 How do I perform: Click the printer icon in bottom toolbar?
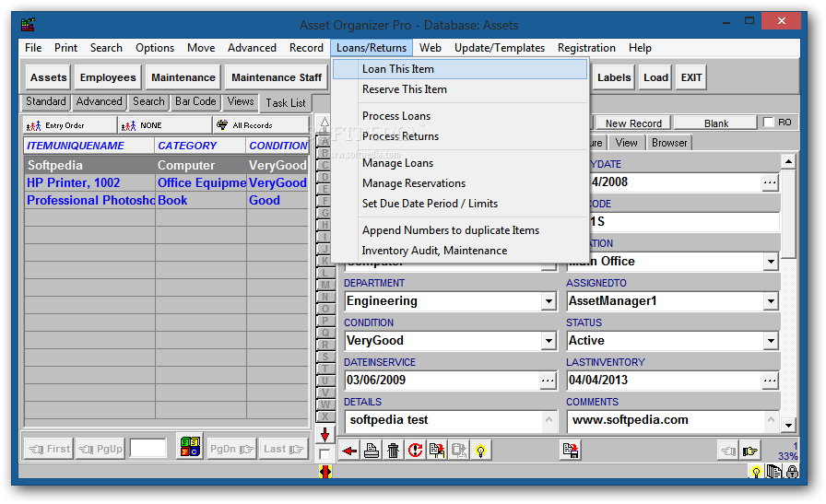pyautogui.click(x=372, y=451)
